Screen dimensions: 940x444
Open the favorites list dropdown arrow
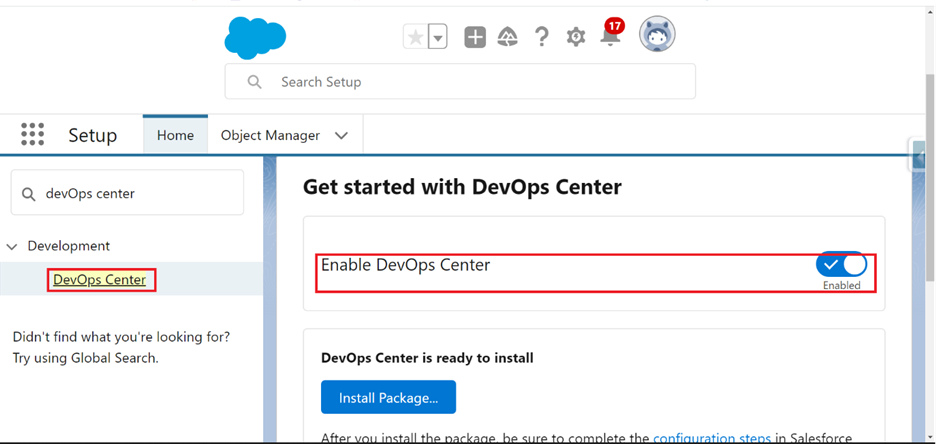(439, 39)
